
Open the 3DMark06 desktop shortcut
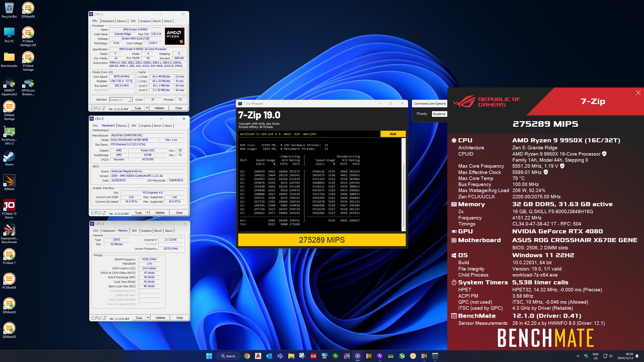click(28, 10)
